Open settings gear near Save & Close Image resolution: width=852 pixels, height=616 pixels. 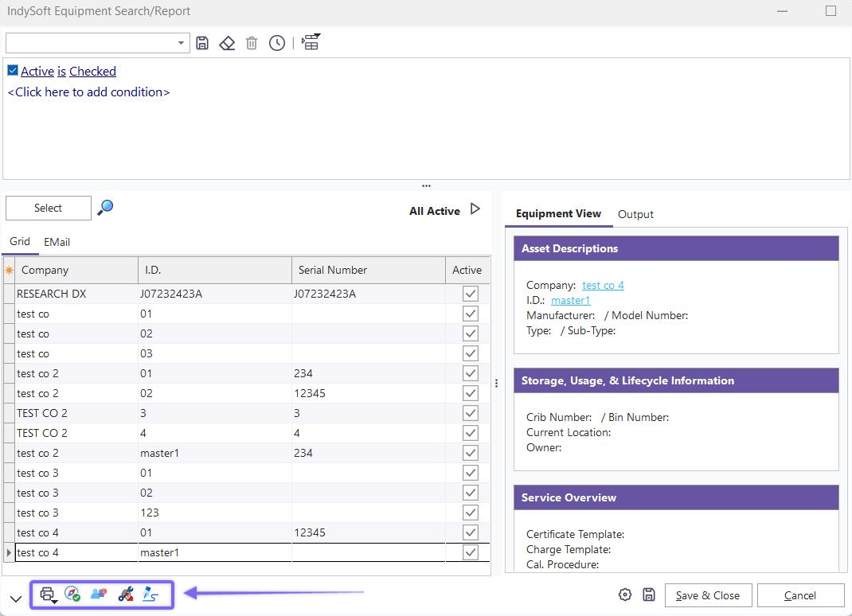(625, 595)
